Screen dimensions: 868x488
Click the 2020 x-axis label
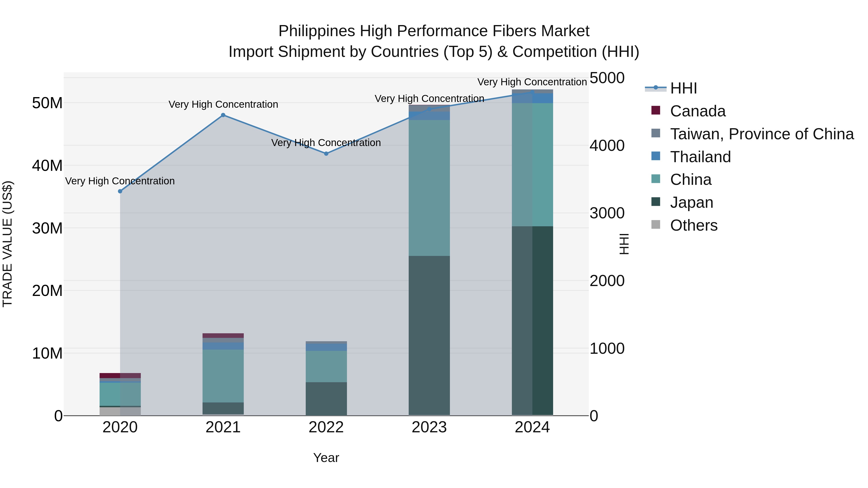point(120,427)
